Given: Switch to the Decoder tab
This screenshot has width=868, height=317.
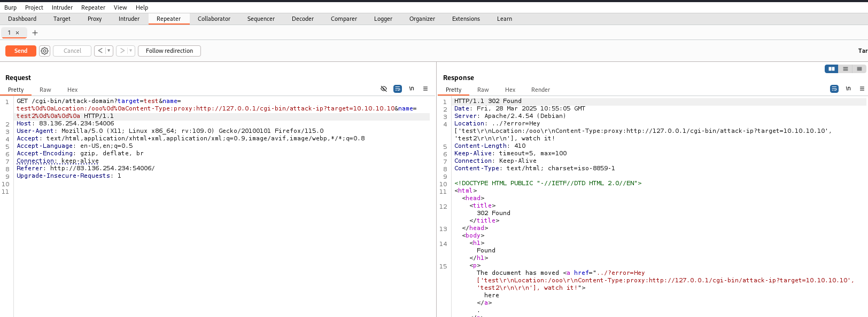Looking at the screenshot, I should 303,19.
